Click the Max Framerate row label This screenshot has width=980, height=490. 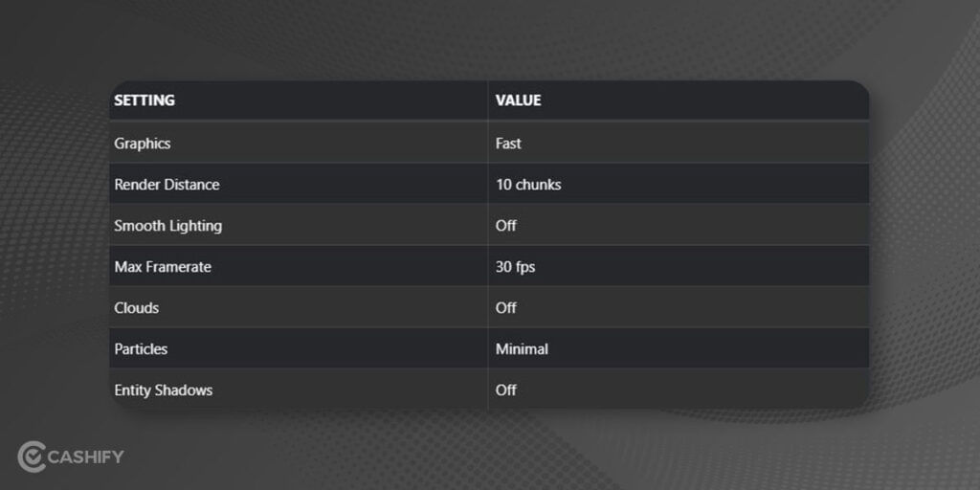coord(163,267)
